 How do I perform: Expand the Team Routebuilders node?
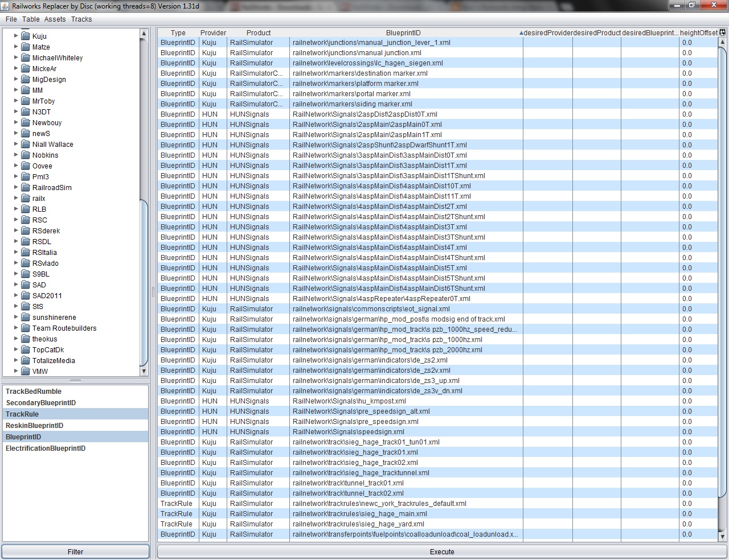16,328
